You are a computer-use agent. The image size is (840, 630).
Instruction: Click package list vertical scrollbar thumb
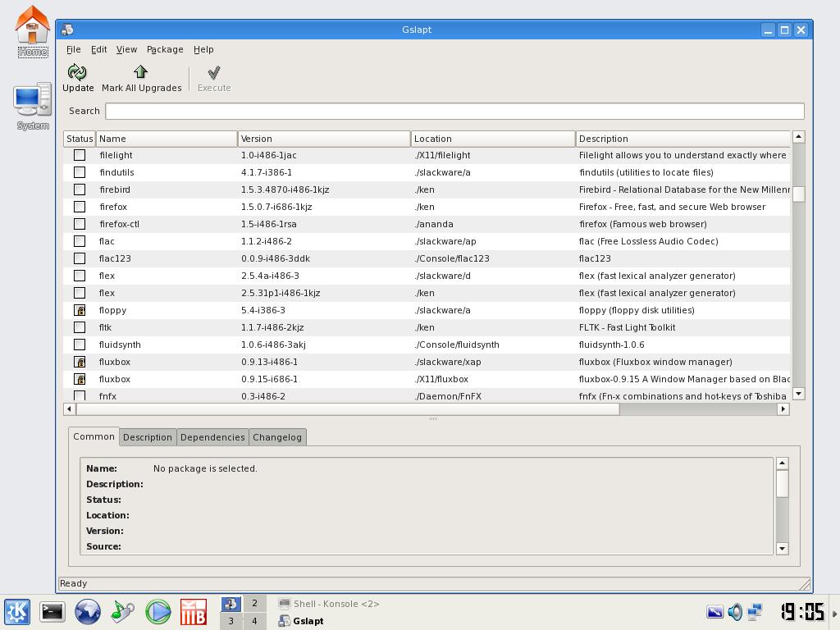[798, 194]
